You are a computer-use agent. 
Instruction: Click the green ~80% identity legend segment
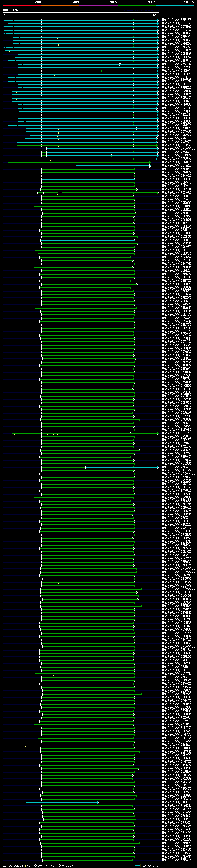click(x=137, y=6)
